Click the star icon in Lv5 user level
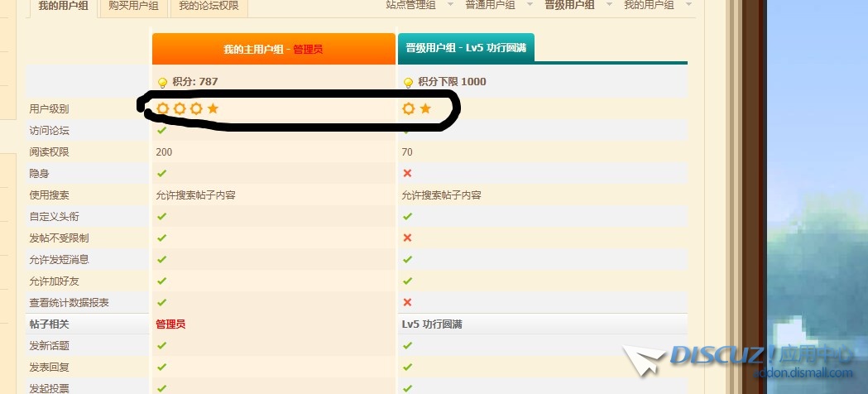This screenshot has width=868, height=394. (x=425, y=108)
